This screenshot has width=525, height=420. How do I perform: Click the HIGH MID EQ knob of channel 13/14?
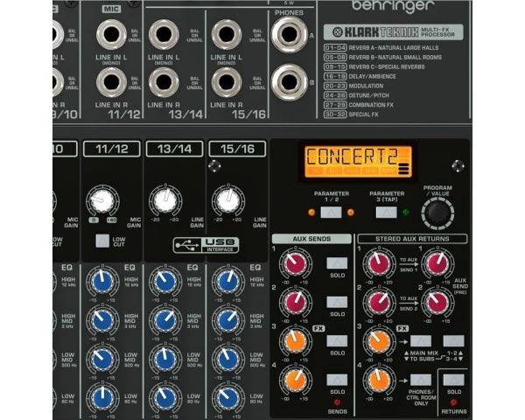(x=165, y=320)
